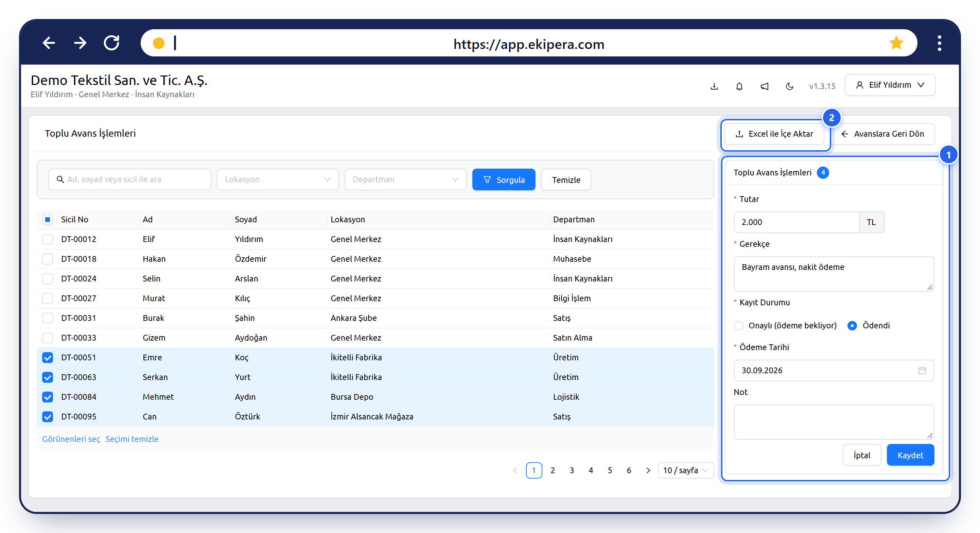Click the Sorgula filter button
This screenshot has width=980, height=533.
(x=504, y=179)
